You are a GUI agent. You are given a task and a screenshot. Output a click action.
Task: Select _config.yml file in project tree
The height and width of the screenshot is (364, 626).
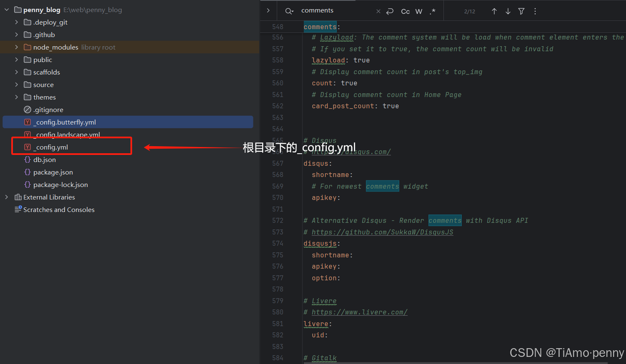[52, 147]
